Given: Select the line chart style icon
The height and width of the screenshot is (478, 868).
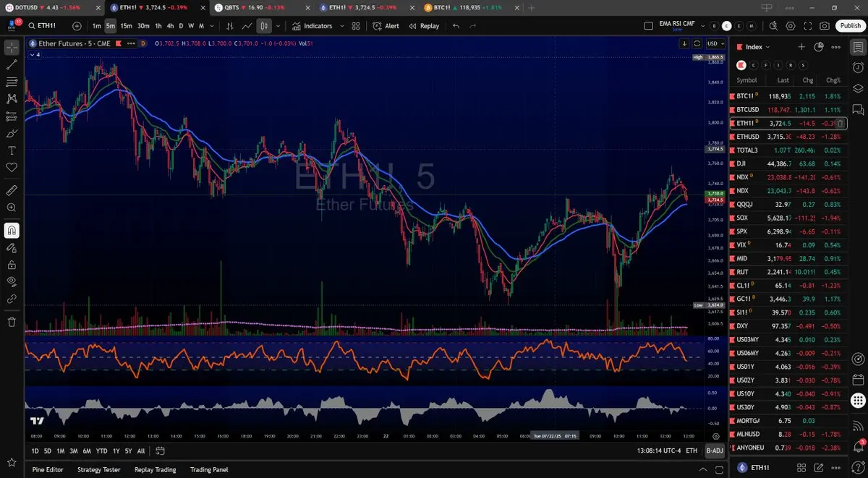Looking at the screenshot, I should click(247, 26).
